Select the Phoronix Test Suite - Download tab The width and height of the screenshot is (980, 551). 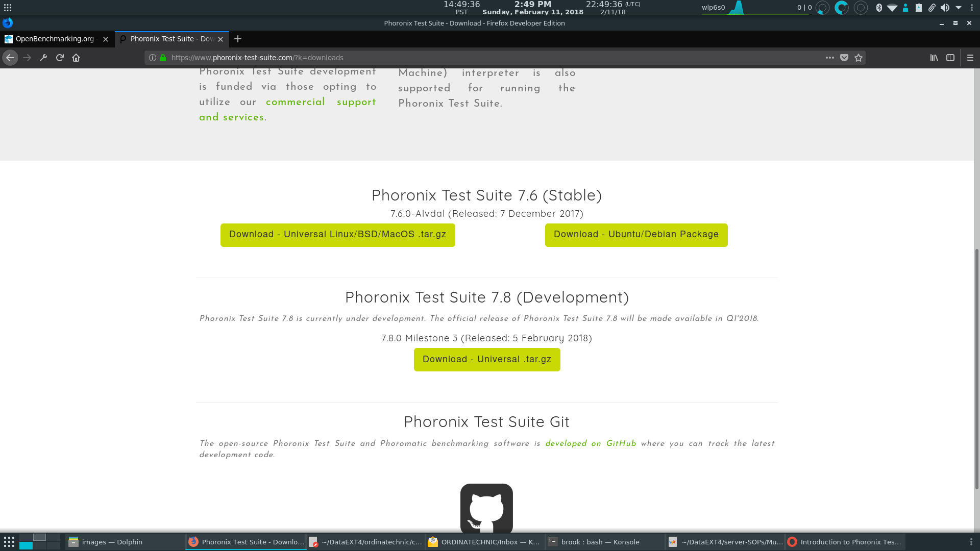pos(172,39)
